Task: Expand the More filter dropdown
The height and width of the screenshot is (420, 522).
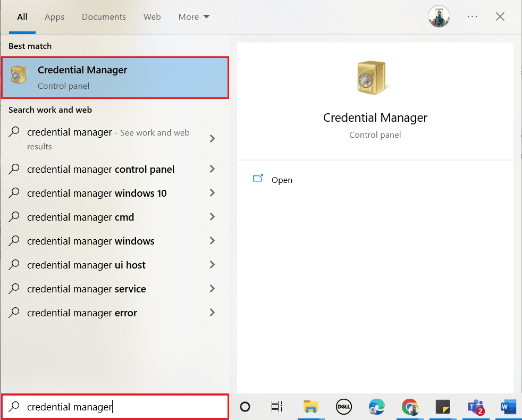Action: [x=193, y=16]
